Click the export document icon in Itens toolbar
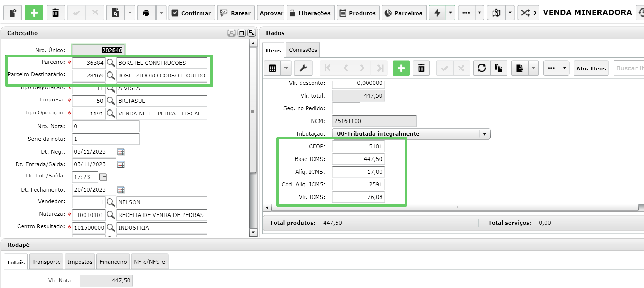This screenshot has height=288, width=644. coord(520,68)
